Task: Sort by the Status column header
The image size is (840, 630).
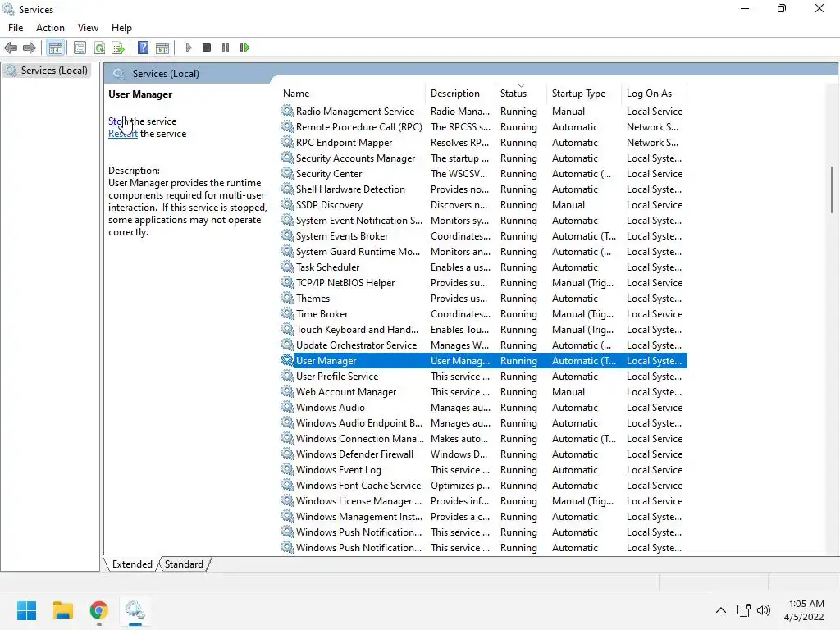Action: pos(521,94)
